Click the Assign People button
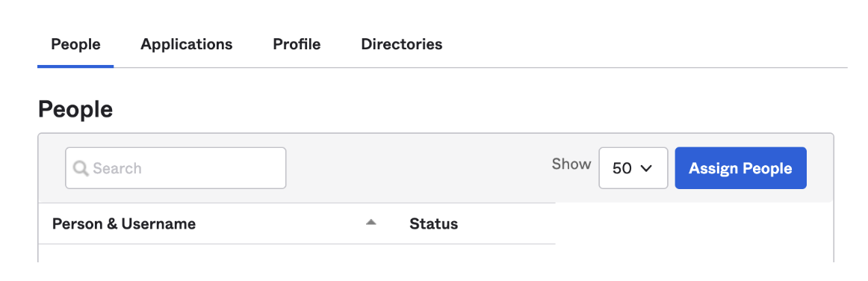Screen dimensions: 868x281 click(741, 168)
